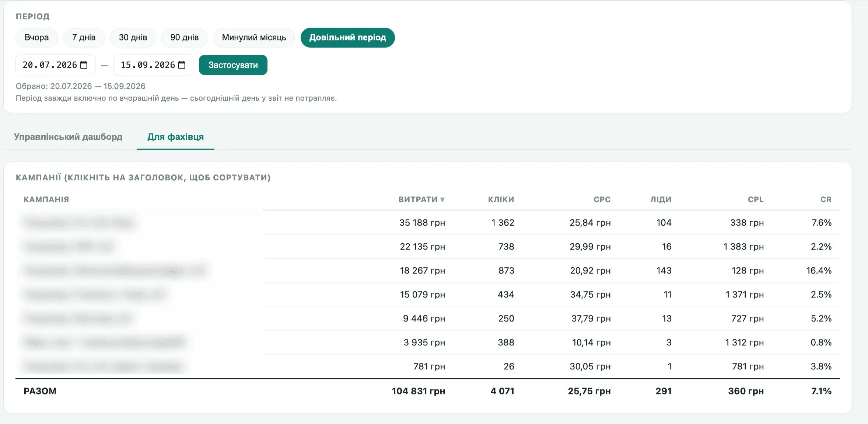868x424 pixels.
Task: Click total CR 7.1%
Action: [822, 391]
